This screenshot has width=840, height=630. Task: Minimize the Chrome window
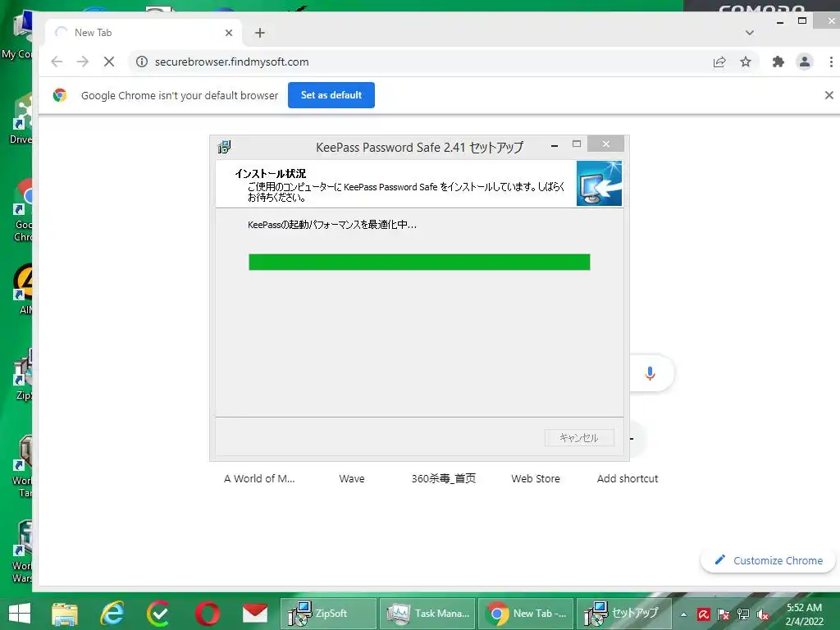[x=779, y=21]
